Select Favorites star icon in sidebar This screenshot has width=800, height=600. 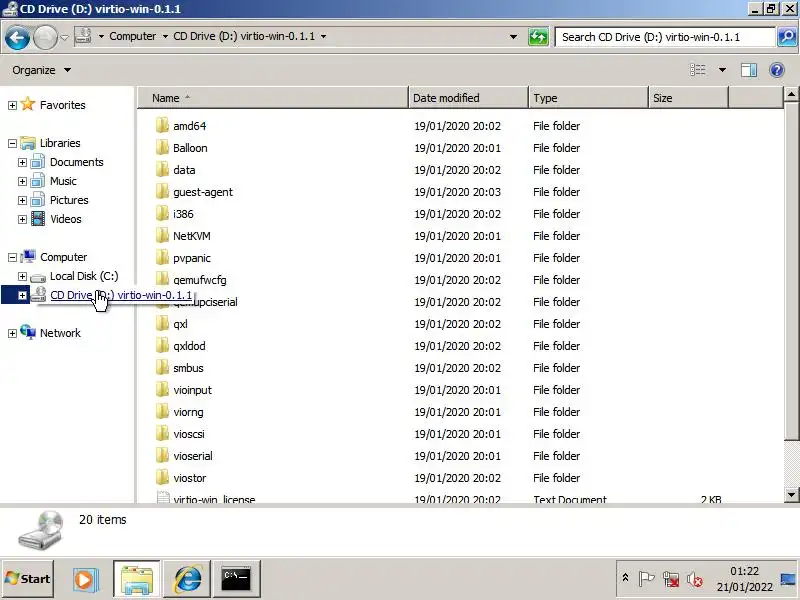(x=28, y=104)
